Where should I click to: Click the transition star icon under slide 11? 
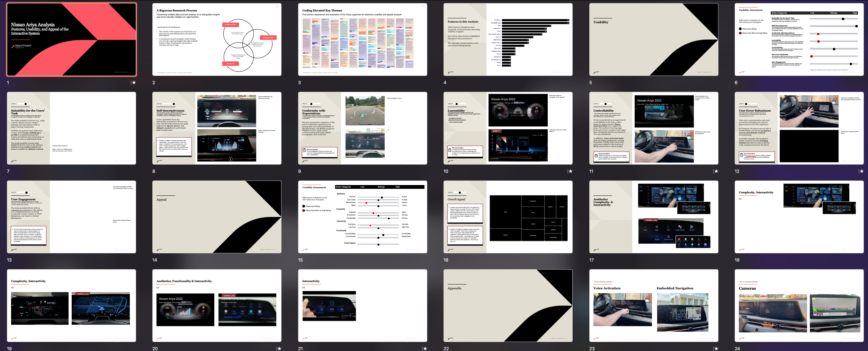[716, 171]
